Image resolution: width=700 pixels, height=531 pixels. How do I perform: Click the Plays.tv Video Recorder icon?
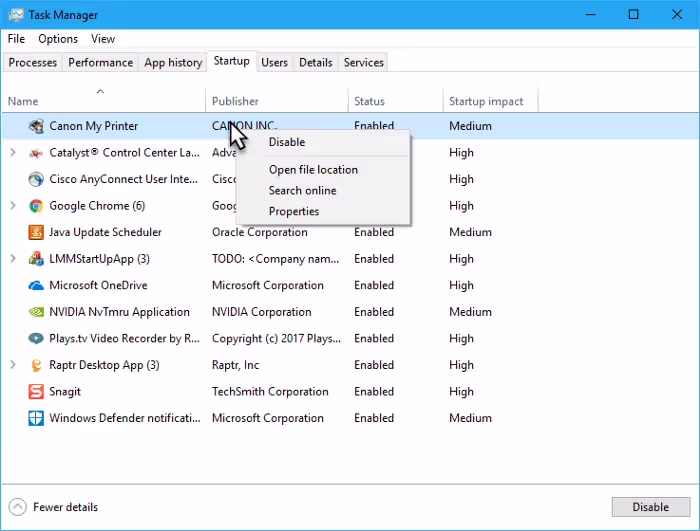36,339
